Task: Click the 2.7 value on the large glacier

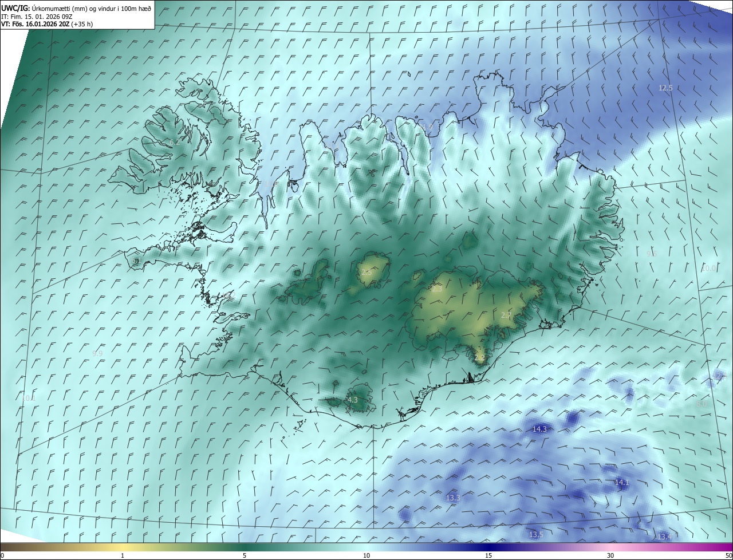Action: pyautogui.click(x=506, y=316)
